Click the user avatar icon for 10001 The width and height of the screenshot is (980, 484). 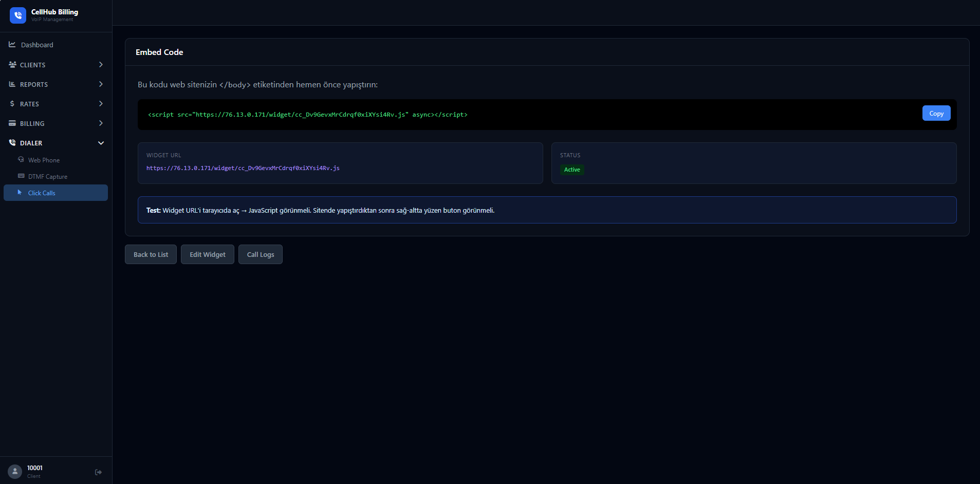(x=15, y=471)
